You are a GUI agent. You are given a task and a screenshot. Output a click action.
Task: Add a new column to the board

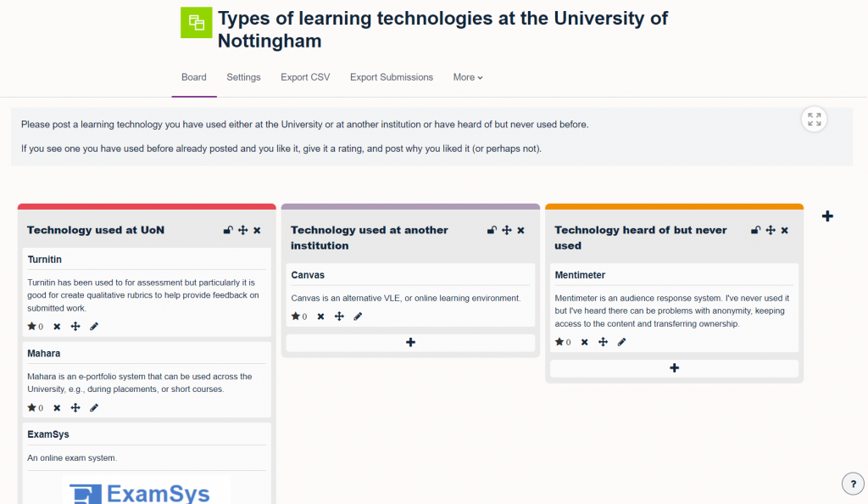point(827,216)
